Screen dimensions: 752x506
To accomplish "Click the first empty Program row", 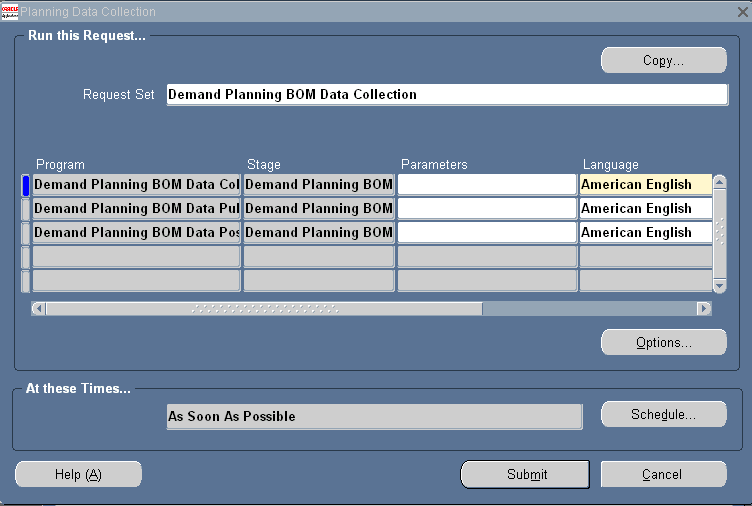I will [x=136, y=257].
